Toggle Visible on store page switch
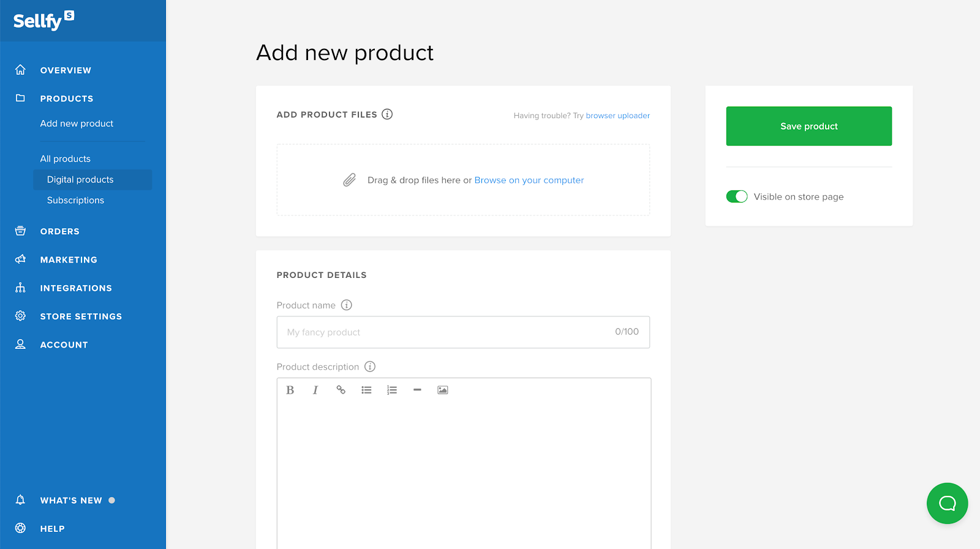 coord(737,196)
